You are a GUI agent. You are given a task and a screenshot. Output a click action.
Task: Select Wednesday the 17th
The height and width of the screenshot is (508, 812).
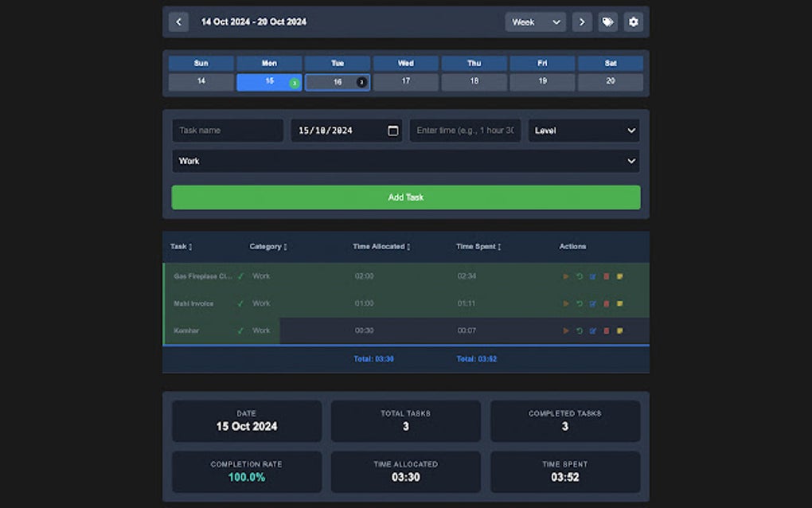click(405, 81)
